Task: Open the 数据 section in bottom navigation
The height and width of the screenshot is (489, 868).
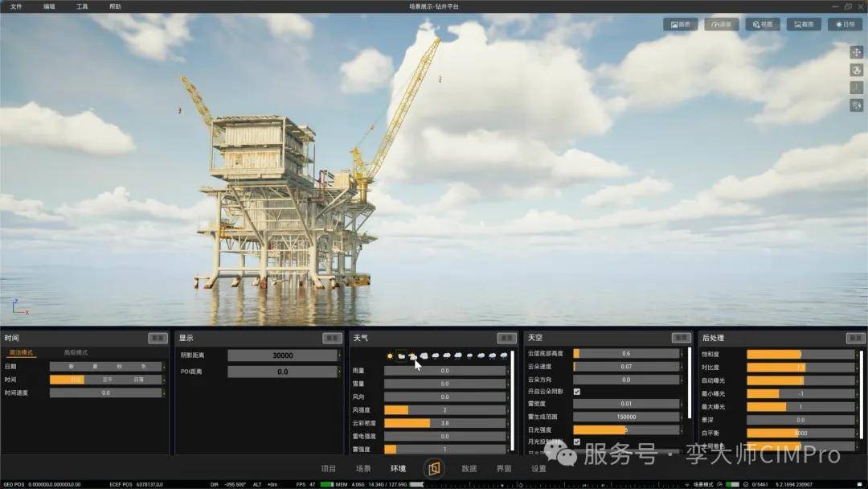Action: 469,469
